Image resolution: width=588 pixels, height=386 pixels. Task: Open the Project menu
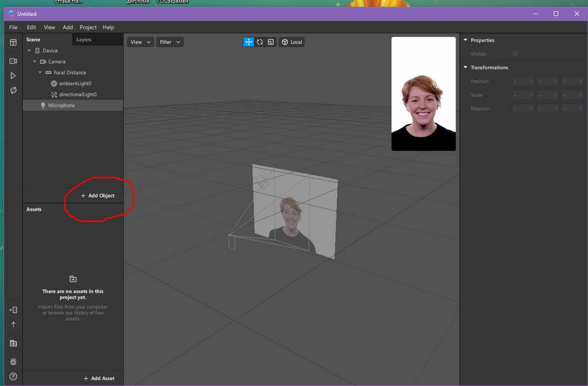point(88,27)
